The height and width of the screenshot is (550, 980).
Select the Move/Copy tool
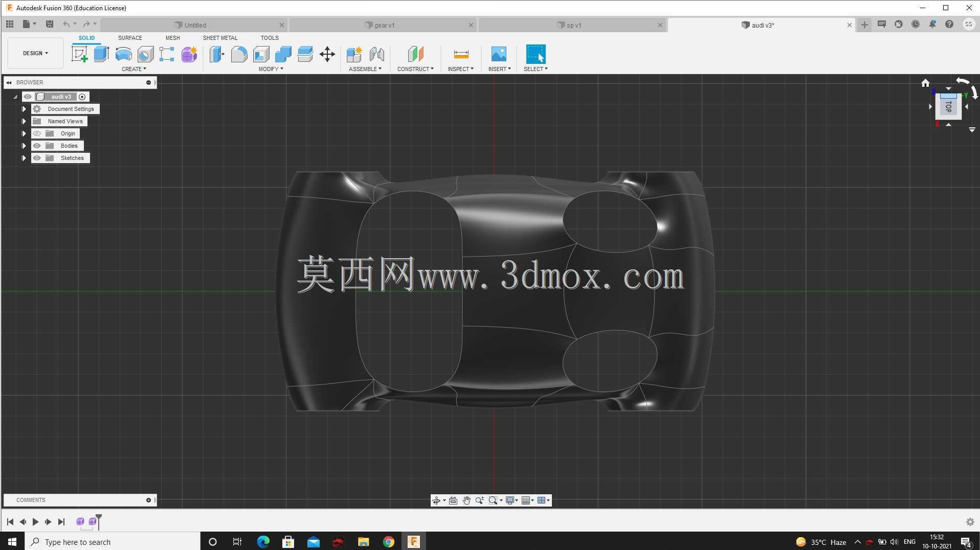[x=327, y=54]
